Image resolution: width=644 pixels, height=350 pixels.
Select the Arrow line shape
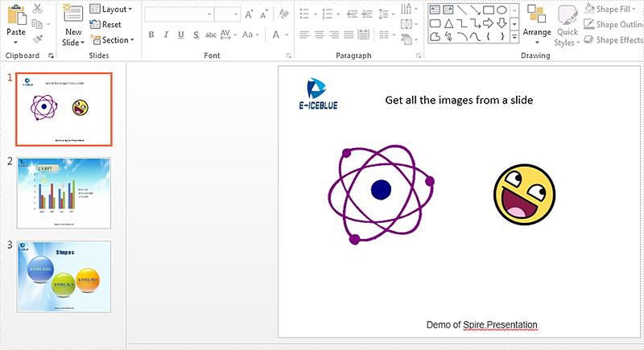[x=475, y=10]
